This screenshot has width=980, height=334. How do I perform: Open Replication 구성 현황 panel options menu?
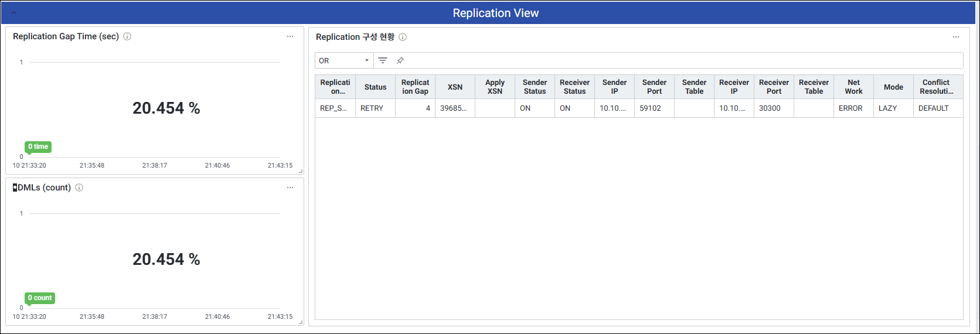coord(956,37)
